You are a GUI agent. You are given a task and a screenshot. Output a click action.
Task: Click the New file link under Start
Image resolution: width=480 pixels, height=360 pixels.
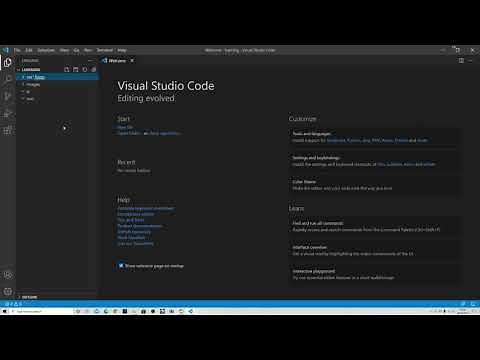(125, 127)
